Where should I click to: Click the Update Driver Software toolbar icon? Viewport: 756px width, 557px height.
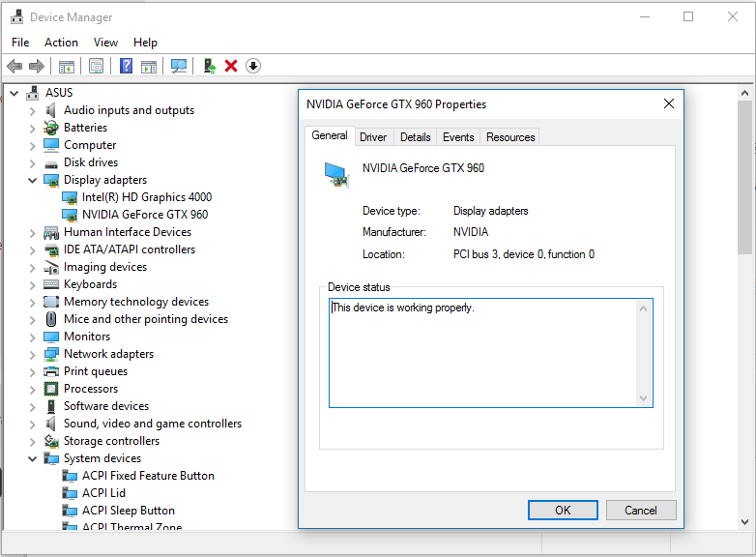209,66
